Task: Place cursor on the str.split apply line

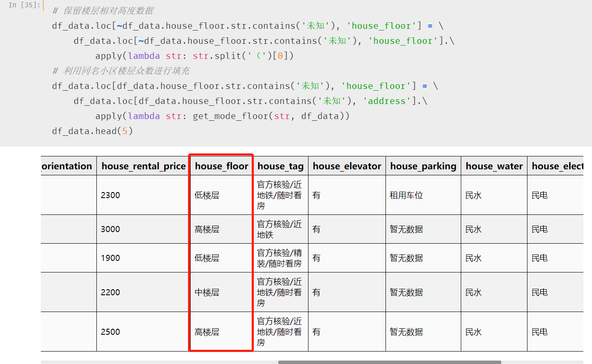Action: pyautogui.click(x=194, y=56)
